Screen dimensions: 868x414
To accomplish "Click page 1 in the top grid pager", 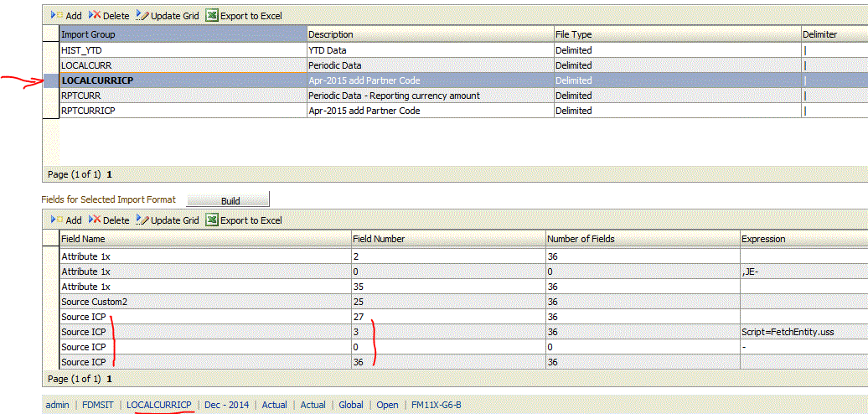I will pyautogui.click(x=109, y=174).
